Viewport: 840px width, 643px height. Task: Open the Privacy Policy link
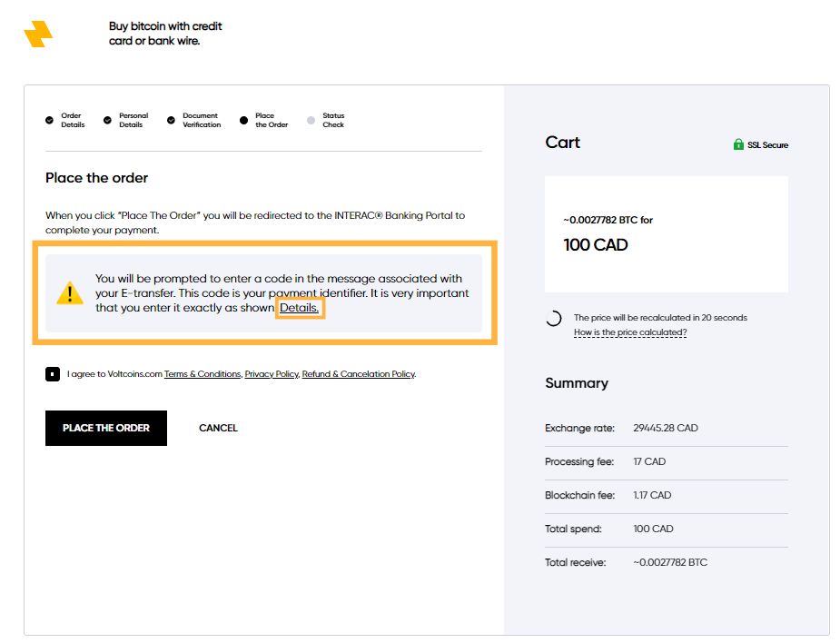tap(272, 374)
